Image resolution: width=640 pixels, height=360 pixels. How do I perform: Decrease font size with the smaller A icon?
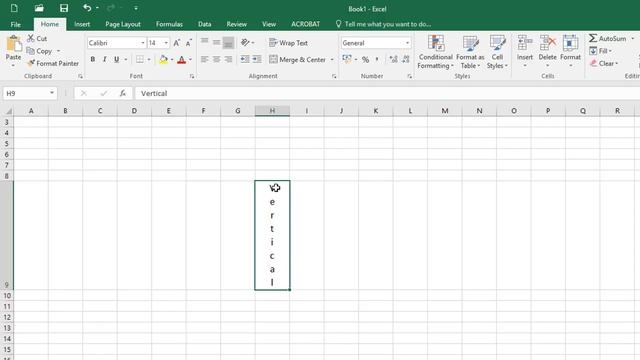click(189, 43)
